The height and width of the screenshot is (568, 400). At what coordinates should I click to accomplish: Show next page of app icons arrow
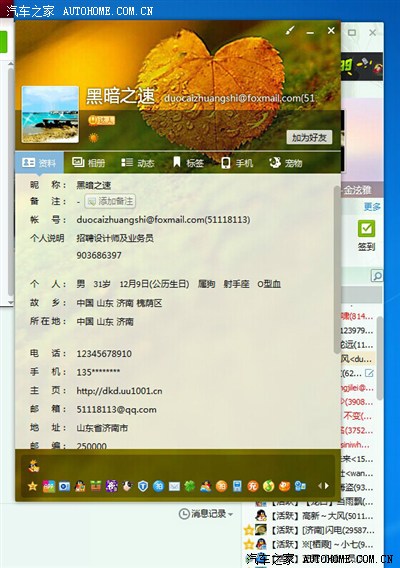pos(327,486)
